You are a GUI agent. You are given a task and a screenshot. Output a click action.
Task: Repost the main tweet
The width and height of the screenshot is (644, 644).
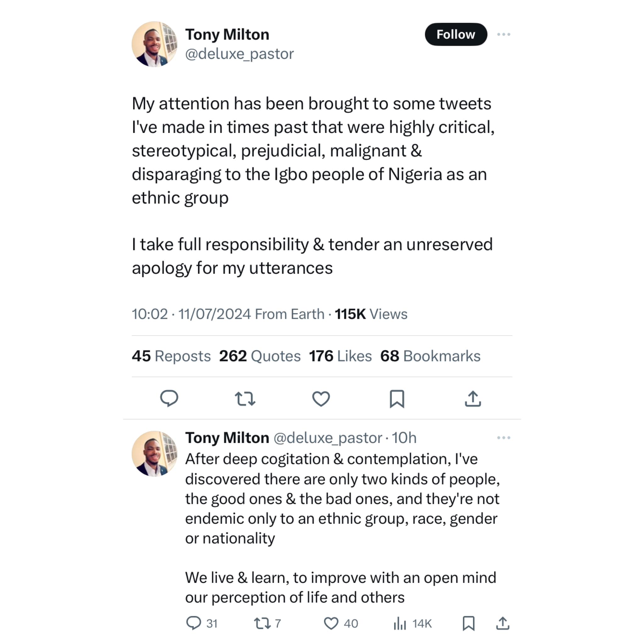[x=245, y=399]
